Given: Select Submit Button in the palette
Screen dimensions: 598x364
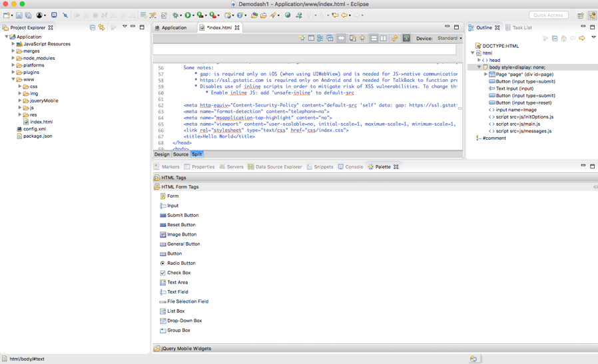Looking at the screenshot, I should (182, 216).
